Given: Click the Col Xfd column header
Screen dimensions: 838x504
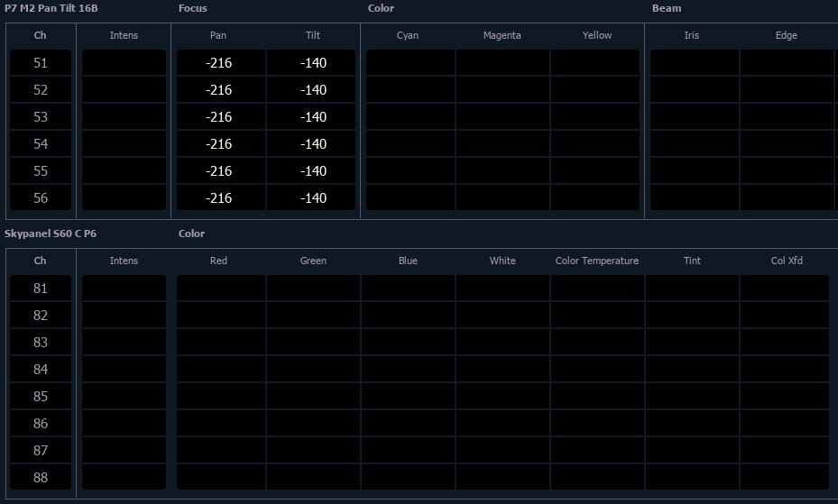Looking at the screenshot, I should pos(787,261).
